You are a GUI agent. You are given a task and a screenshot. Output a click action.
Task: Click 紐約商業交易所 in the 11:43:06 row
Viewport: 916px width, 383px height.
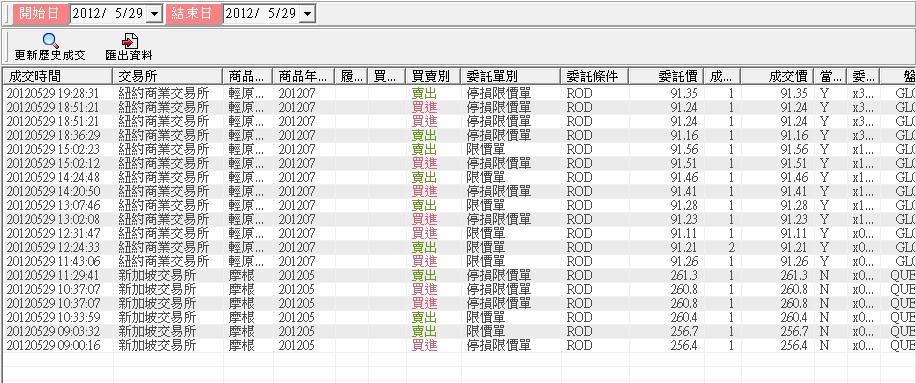164,262
